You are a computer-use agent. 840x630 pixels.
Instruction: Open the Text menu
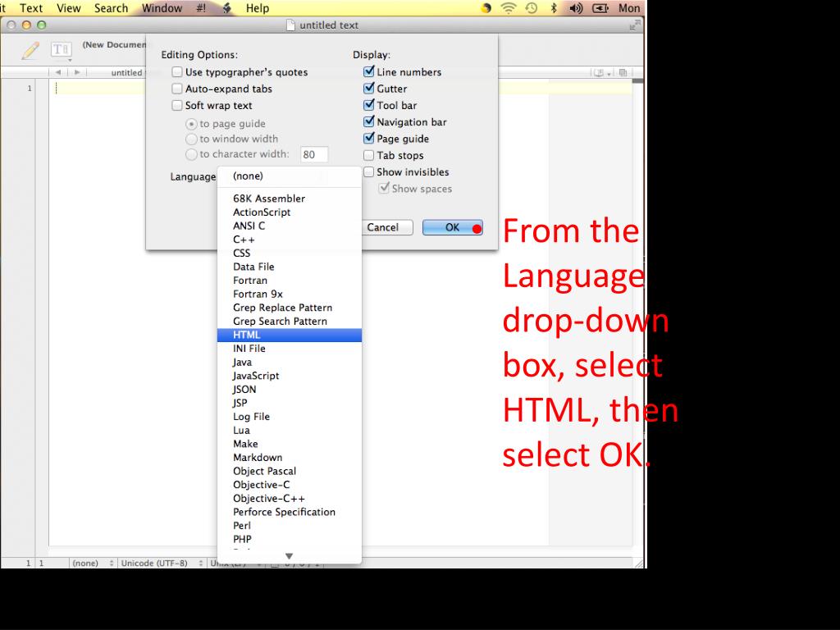click(x=31, y=8)
